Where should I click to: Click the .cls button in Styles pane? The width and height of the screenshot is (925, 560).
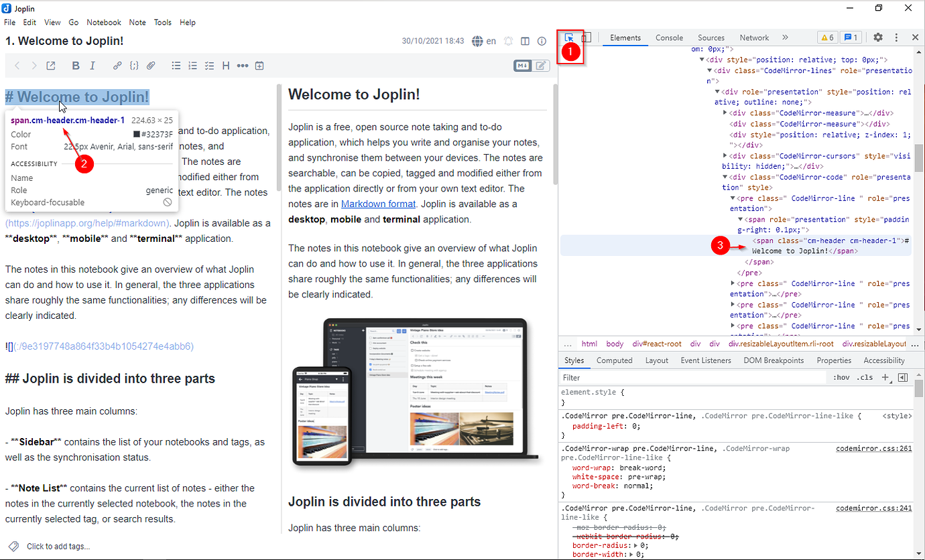pos(865,378)
